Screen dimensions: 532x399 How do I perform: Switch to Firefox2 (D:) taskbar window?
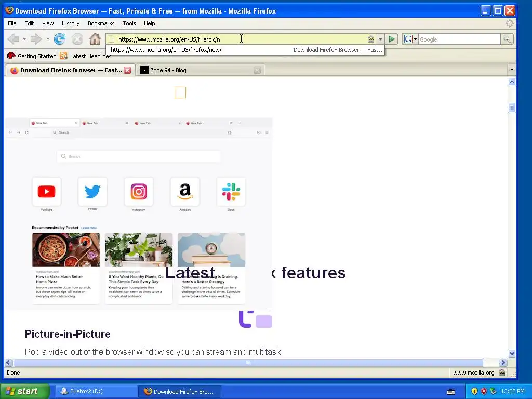[96, 392]
